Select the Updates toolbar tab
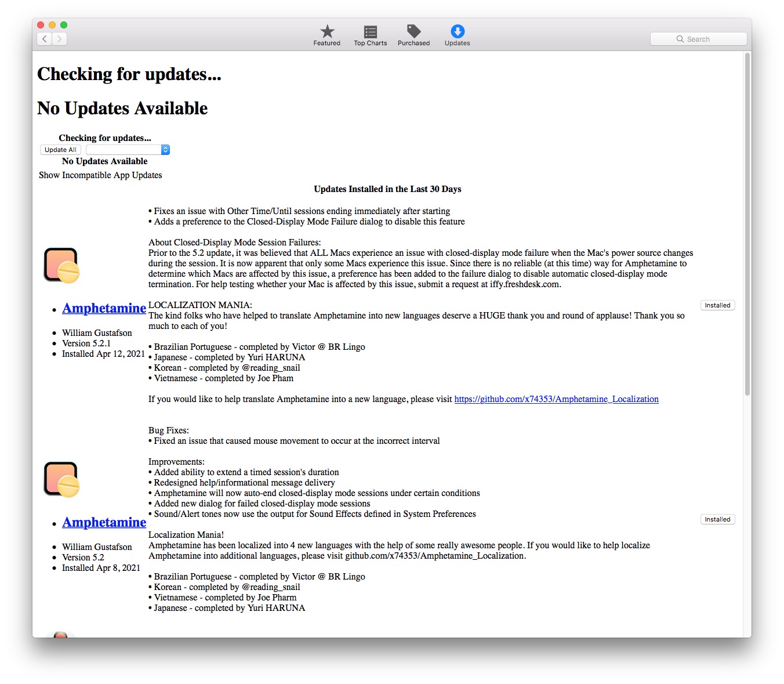Viewport: 784px width, 684px height. (x=457, y=35)
